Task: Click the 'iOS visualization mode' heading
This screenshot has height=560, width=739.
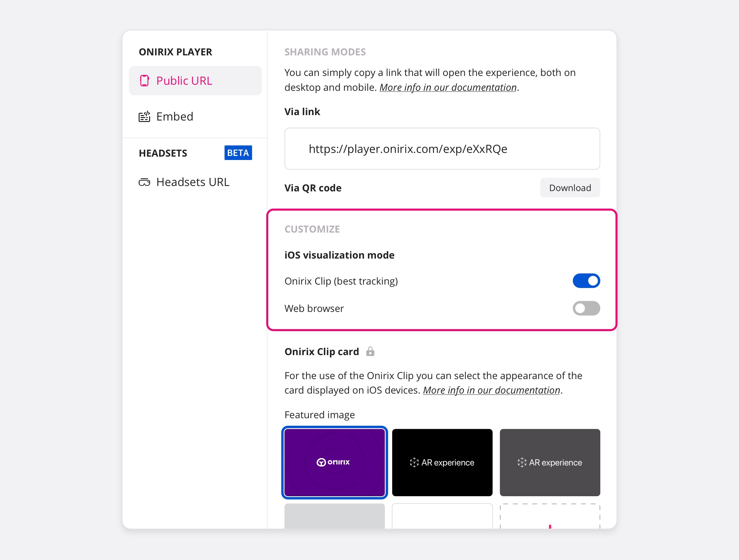Action: click(339, 255)
